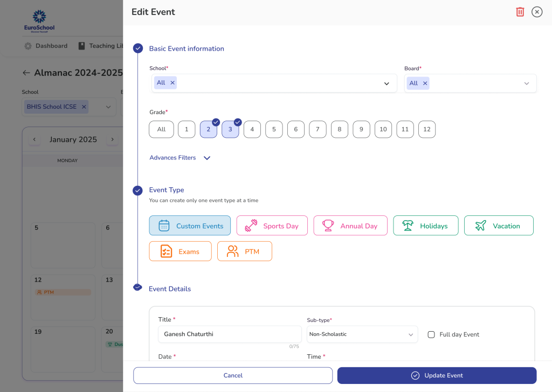Select the Sports Day event type
Screen dimensions: 552x392
click(x=272, y=226)
